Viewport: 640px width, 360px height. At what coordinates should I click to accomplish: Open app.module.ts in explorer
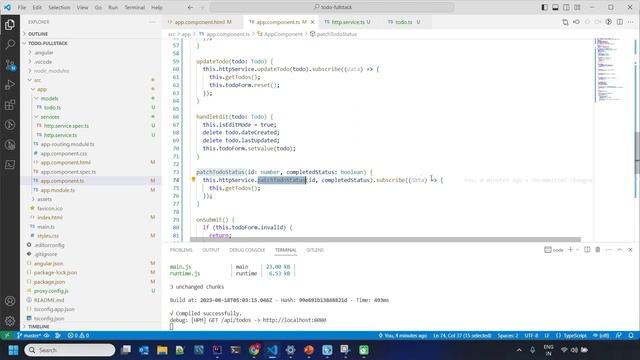click(x=58, y=190)
